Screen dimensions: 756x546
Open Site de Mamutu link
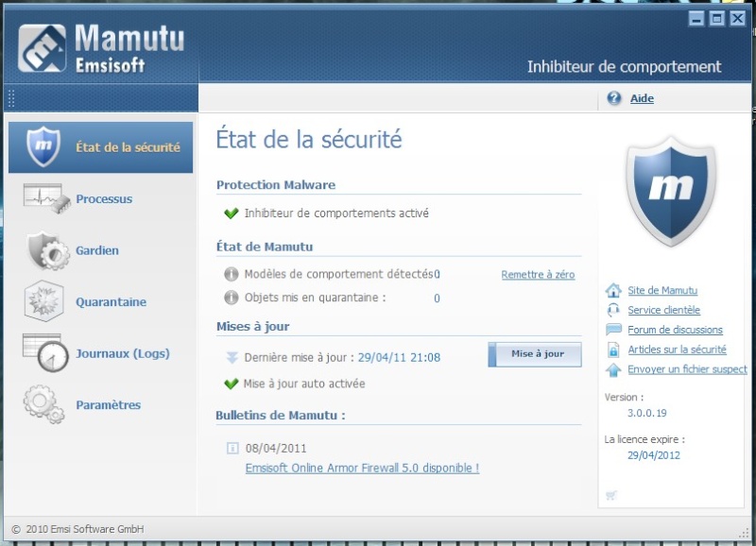click(662, 291)
